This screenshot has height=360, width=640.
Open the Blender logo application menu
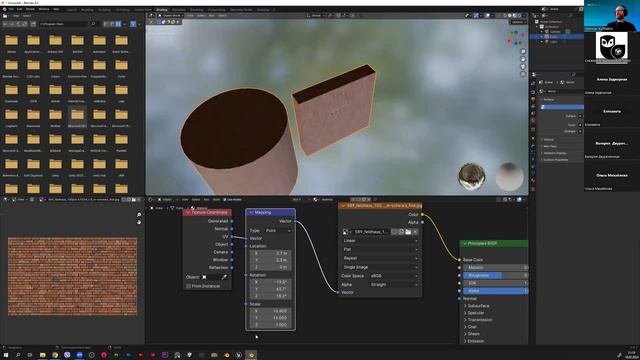(4, 9)
